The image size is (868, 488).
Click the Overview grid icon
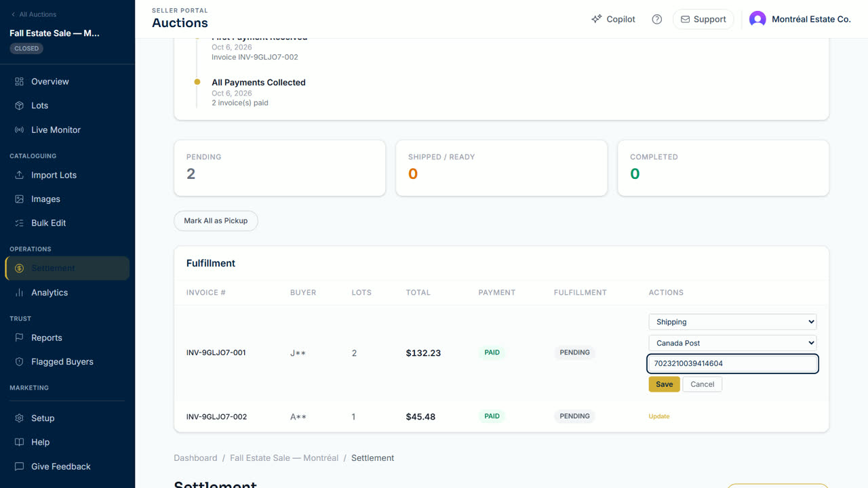[x=19, y=81]
